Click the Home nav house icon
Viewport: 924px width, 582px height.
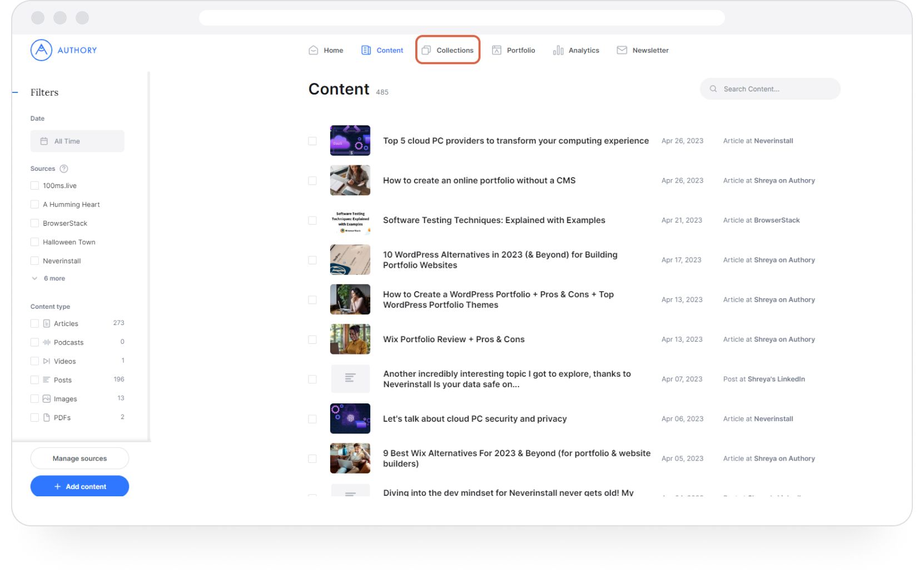pos(313,50)
